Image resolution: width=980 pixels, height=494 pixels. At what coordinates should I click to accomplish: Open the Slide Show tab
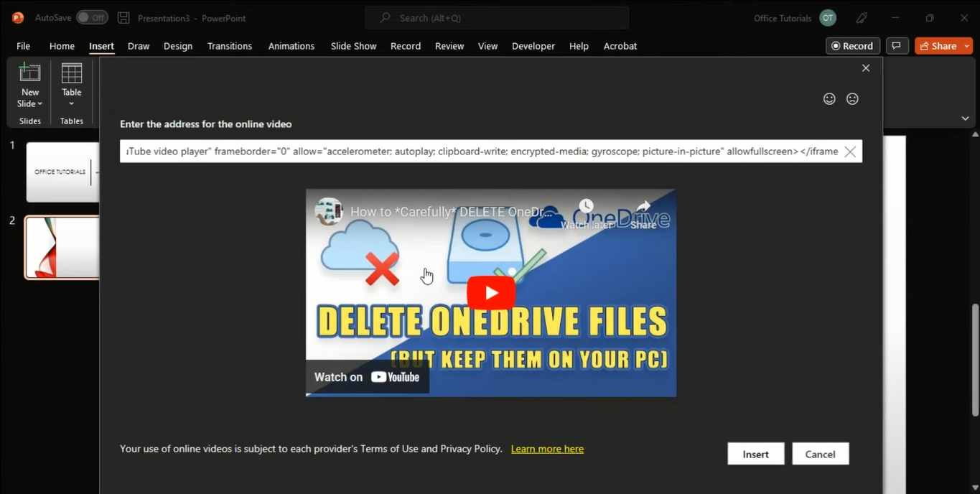[353, 45]
